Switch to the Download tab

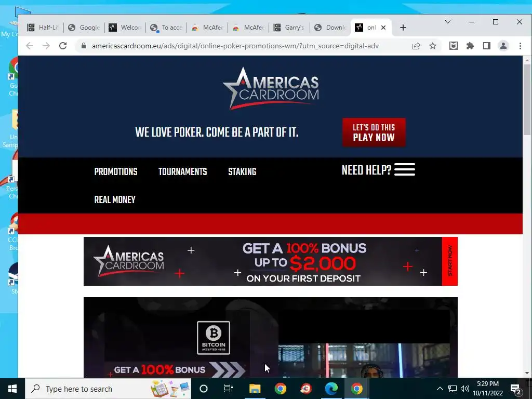[x=330, y=28]
